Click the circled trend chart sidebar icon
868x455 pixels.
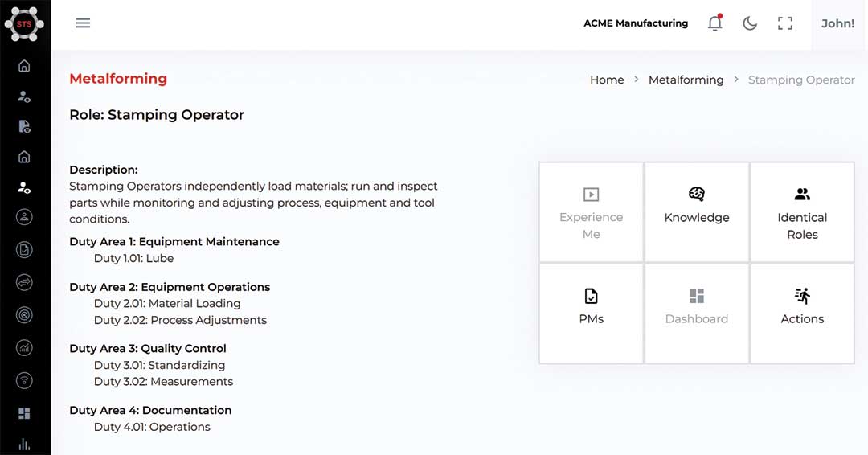[x=24, y=347]
